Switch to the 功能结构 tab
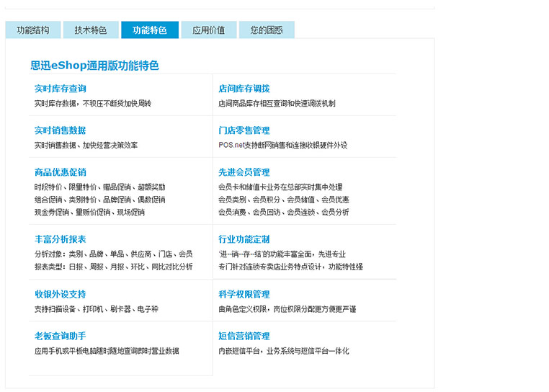 (x=33, y=30)
